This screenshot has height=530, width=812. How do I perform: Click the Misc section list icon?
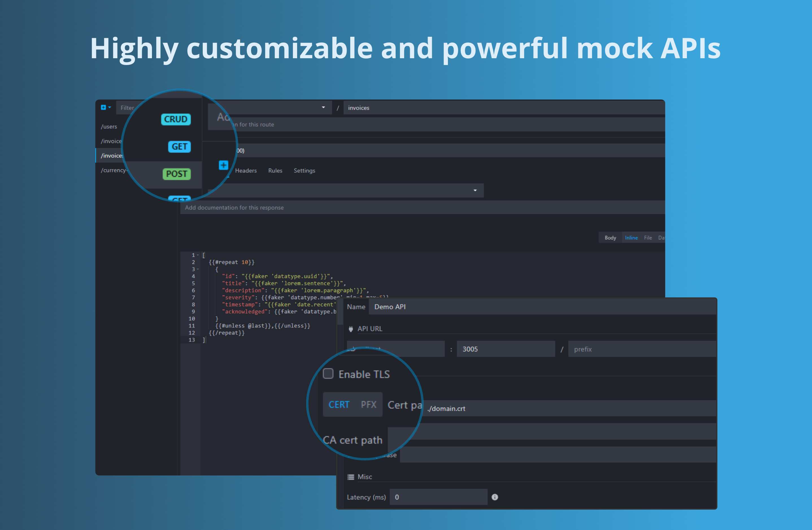[x=351, y=477]
